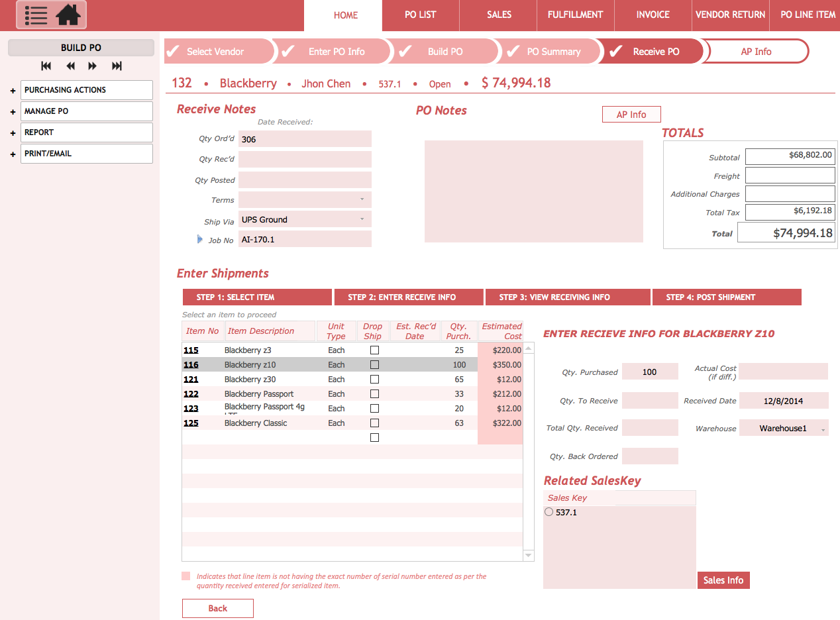Select Sales Key 537.1 radio button
This screenshot has height=620, width=840.
[549, 512]
